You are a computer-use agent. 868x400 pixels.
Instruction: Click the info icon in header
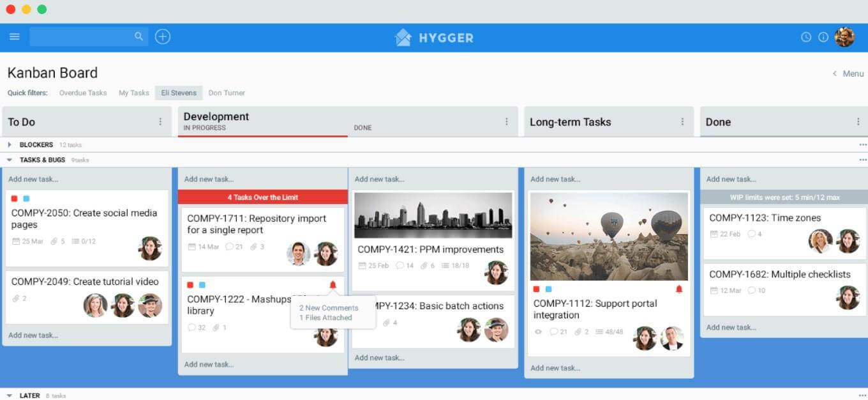823,37
